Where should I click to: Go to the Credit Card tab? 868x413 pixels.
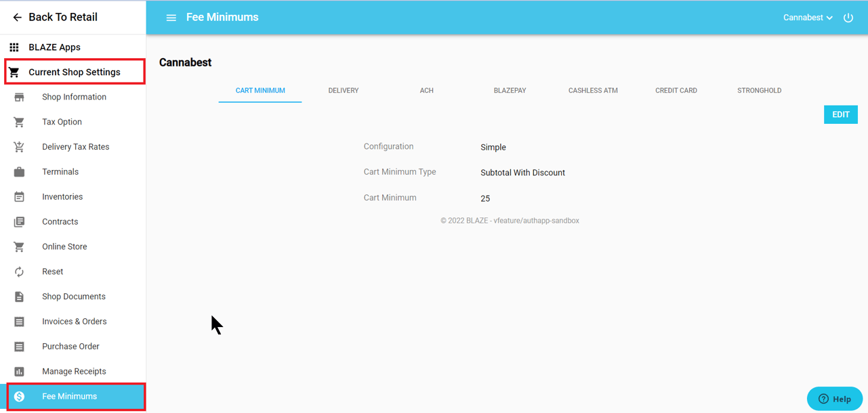point(676,91)
